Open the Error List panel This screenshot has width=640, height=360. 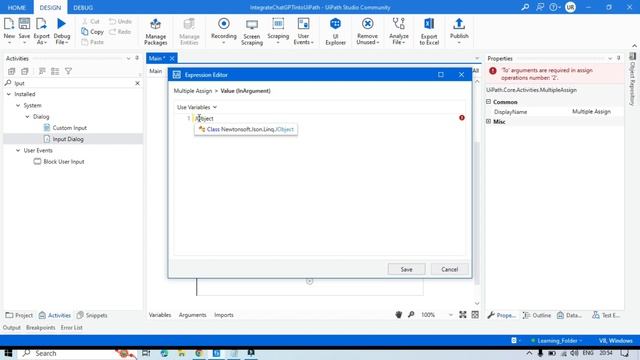click(71, 327)
